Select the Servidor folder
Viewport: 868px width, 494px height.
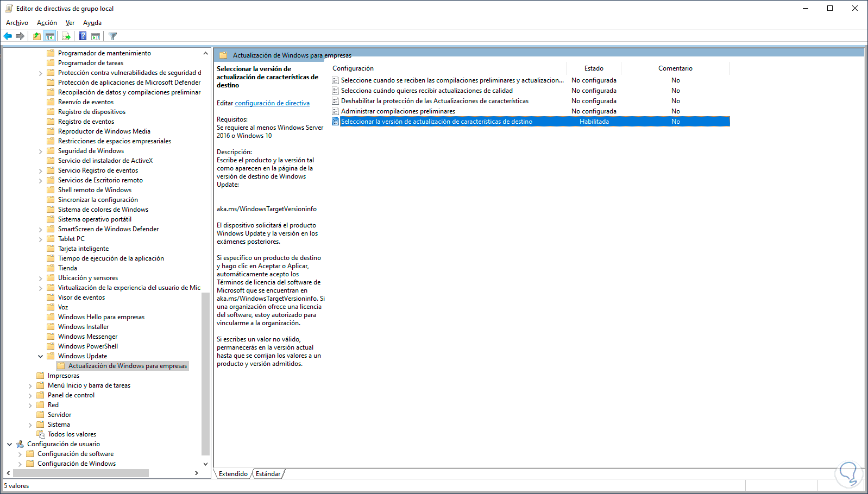click(60, 415)
